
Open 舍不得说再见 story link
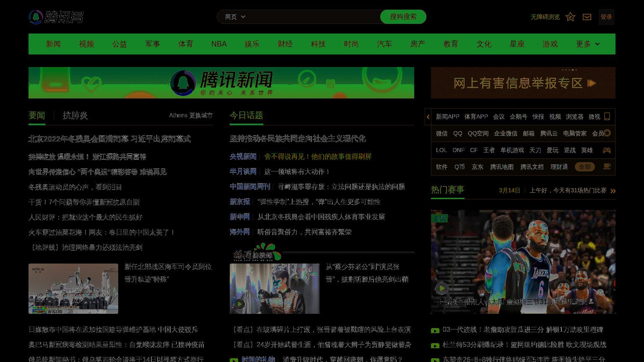pos(318,156)
